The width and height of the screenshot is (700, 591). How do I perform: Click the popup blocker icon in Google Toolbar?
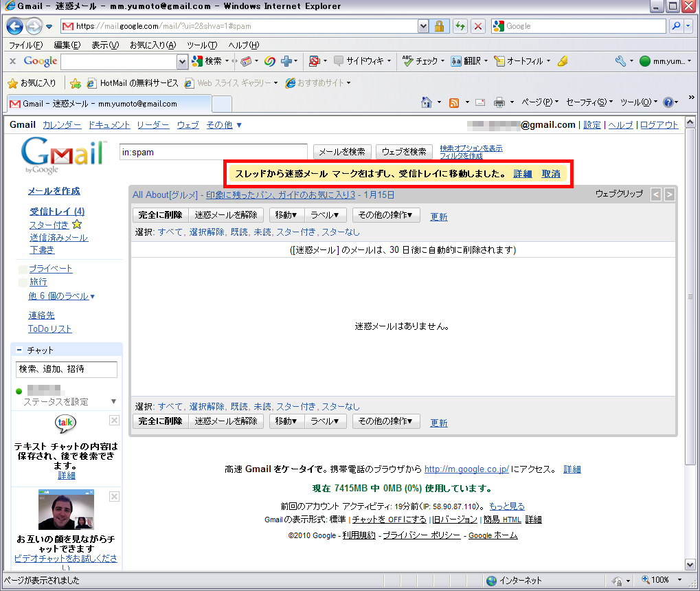[315, 61]
